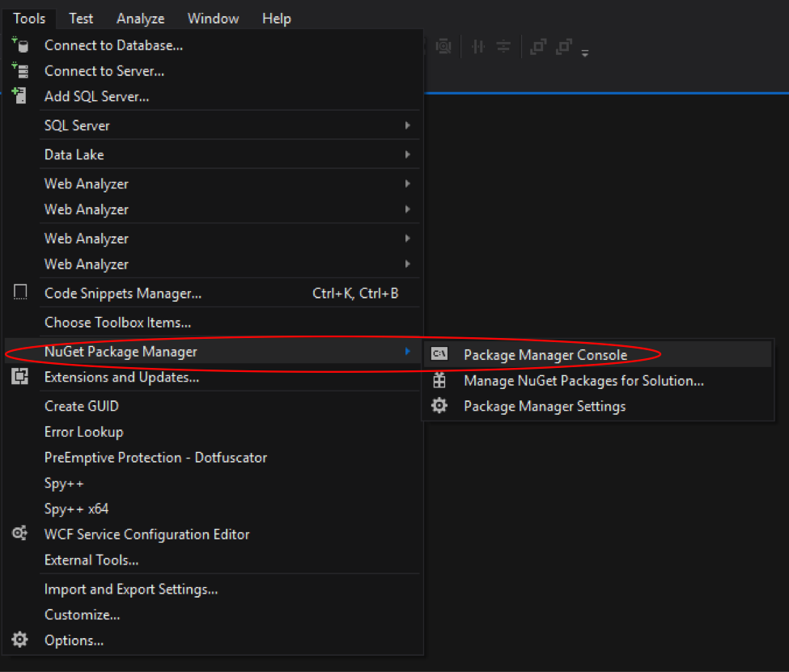This screenshot has width=789, height=672.
Task: Choose Import and Export Settings
Action: point(131,589)
